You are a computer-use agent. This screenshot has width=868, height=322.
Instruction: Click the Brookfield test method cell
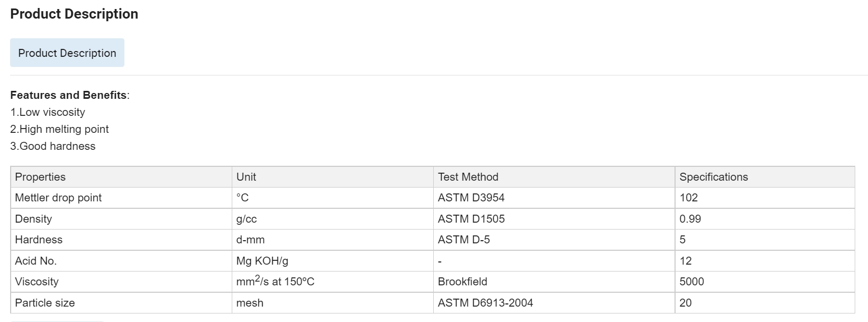point(462,282)
